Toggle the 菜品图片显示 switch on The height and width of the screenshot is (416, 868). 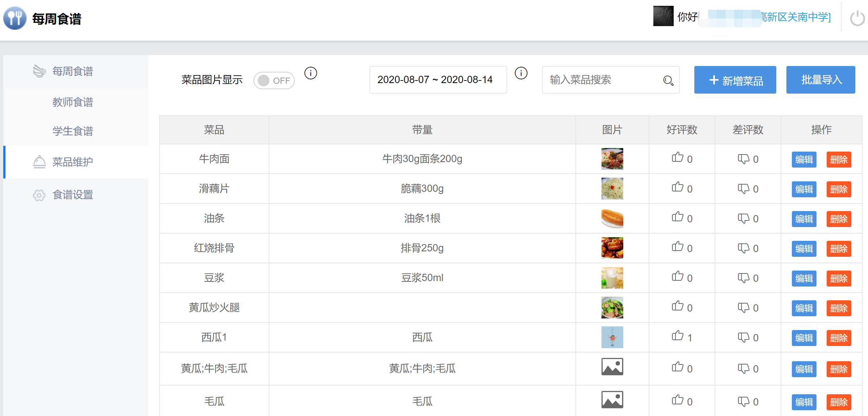point(274,80)
